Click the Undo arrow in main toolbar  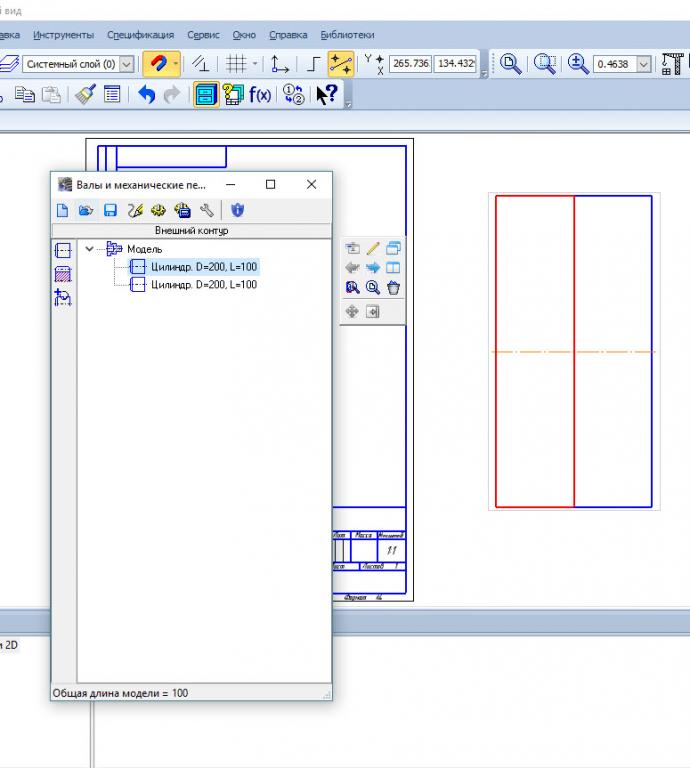147,95
